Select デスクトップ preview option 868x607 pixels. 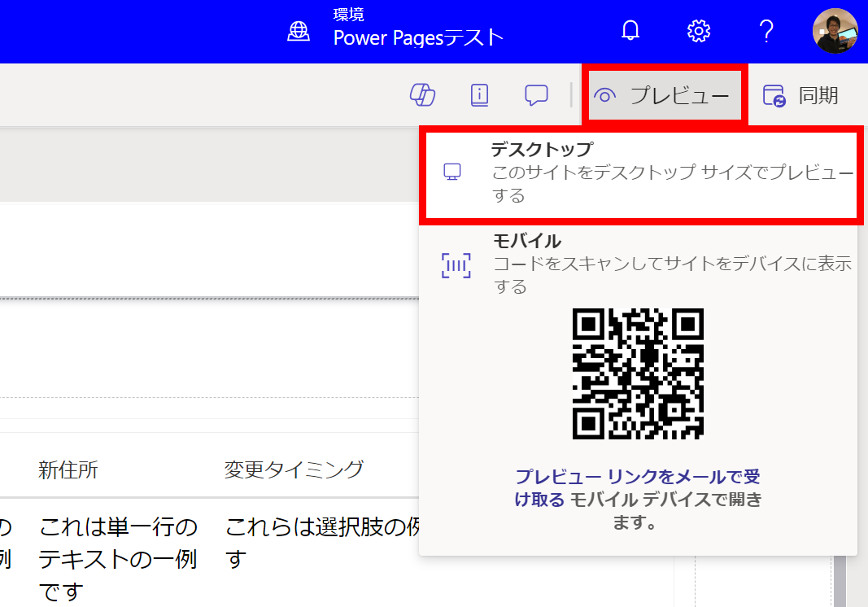[x=642, y=173]
